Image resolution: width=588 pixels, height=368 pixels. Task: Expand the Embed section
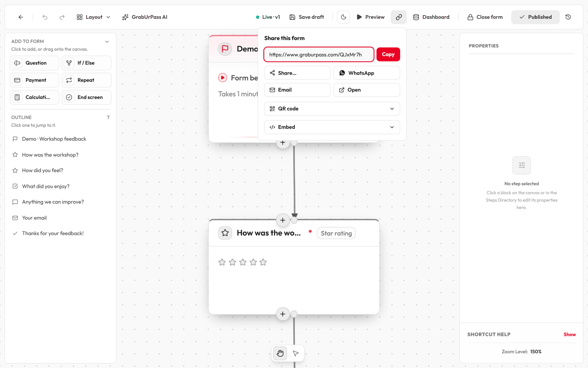(332, 127)
